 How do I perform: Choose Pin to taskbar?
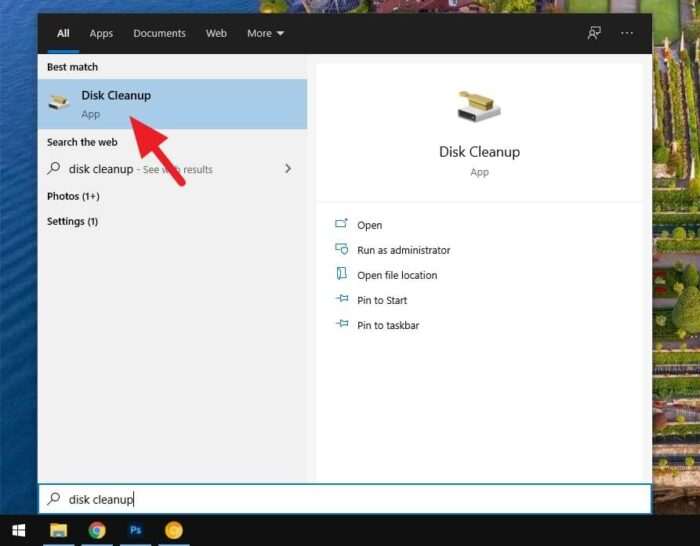pyautogui.click(x=388, y=325)
